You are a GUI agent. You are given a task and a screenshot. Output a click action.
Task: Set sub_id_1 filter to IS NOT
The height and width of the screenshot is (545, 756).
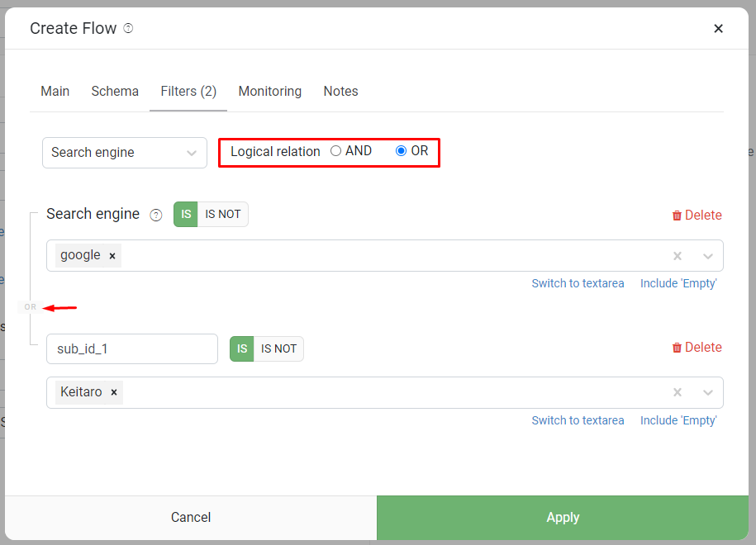[x=278, y=348]
